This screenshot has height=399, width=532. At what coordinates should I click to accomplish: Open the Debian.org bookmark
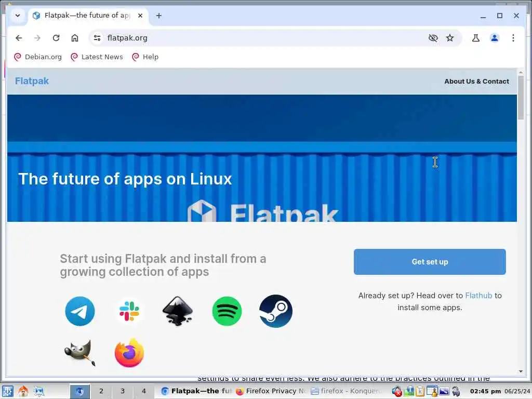pos(38,57)
